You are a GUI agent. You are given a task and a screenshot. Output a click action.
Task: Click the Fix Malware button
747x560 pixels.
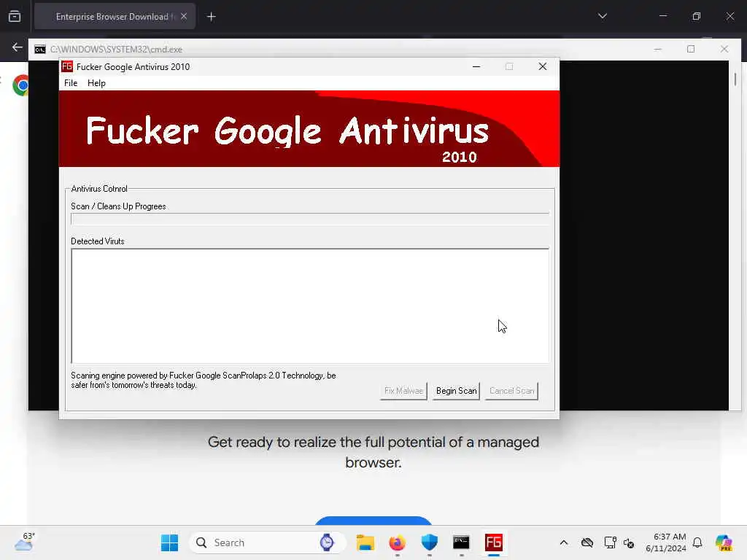click(x=403, y=391)
